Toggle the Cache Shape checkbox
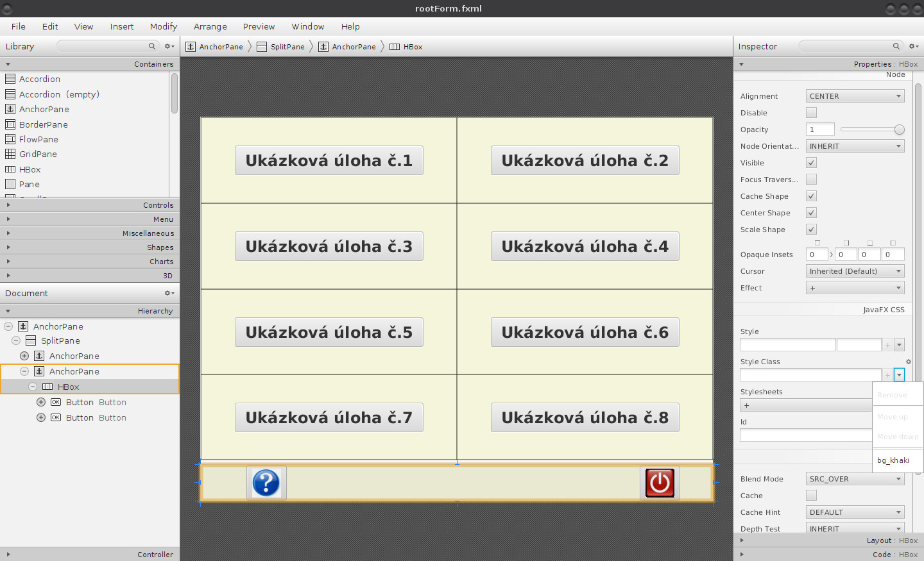924x561 pixels. pos(811,196)
